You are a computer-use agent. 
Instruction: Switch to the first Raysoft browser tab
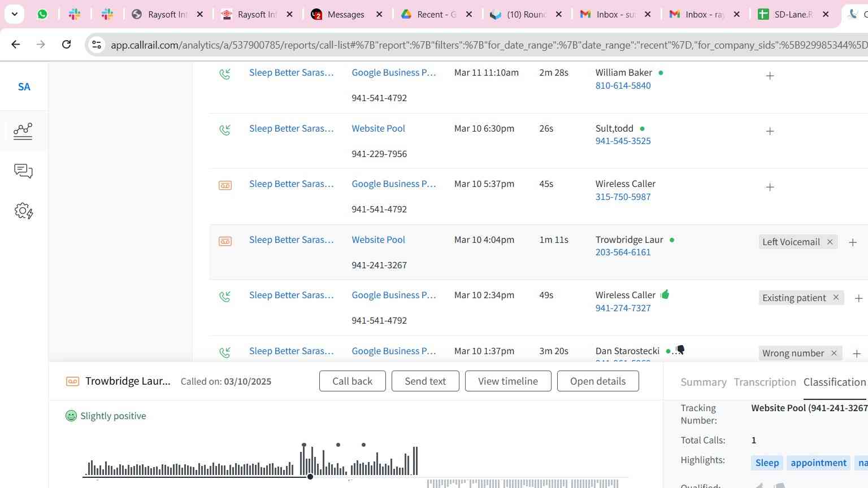point(167,15)
